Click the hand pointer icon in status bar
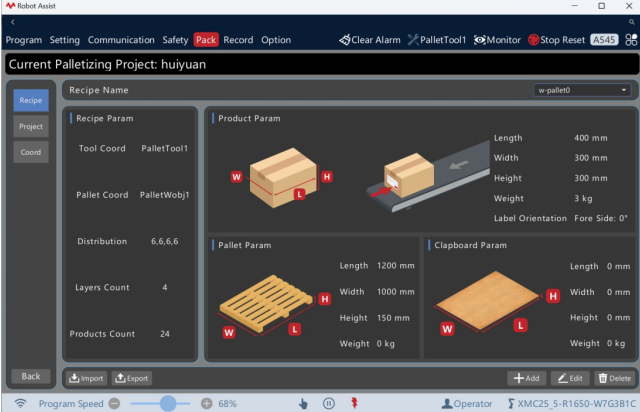This screenshot has height=412, width=640. point(303,404)
